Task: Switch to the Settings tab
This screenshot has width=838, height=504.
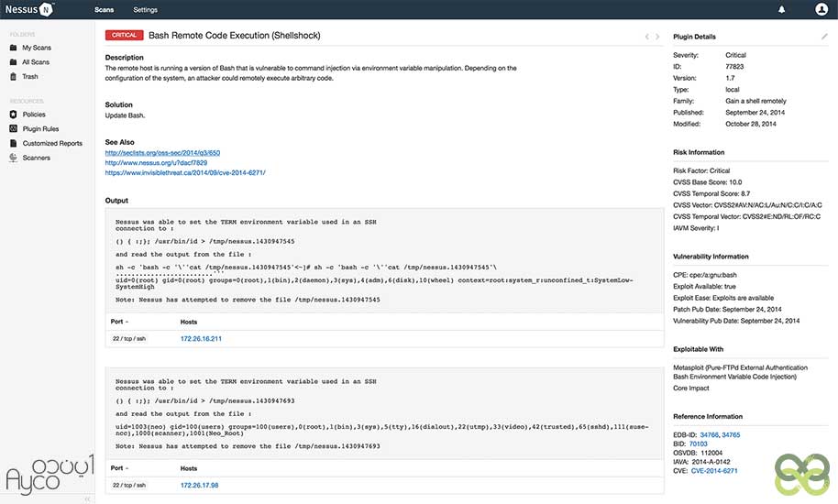Action: (x=145, y=9)
